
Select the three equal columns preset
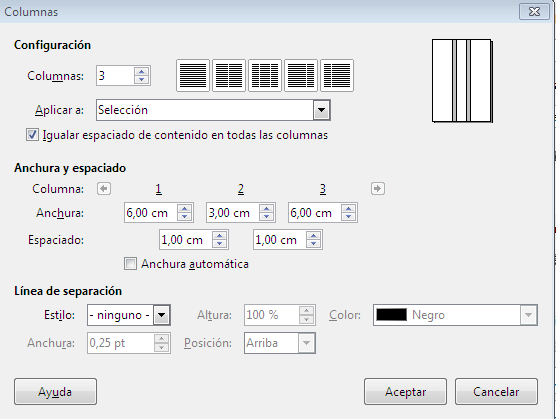265,76
